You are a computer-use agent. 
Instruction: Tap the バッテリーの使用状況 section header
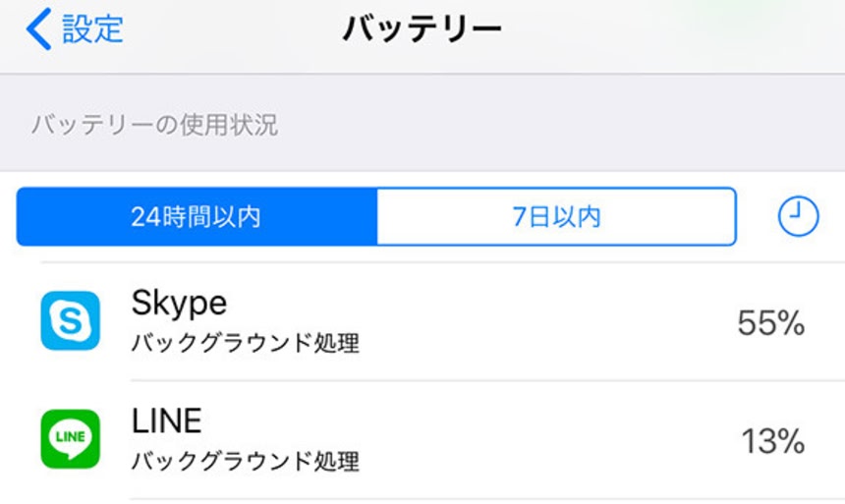pyautogui.click(x=154, y=126)
